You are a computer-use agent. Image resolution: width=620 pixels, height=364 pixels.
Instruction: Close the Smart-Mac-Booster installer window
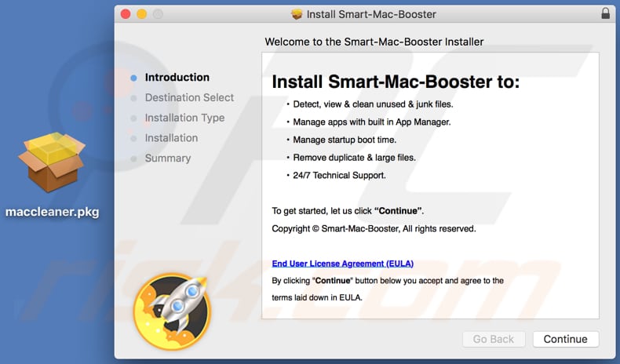(126, 14)
